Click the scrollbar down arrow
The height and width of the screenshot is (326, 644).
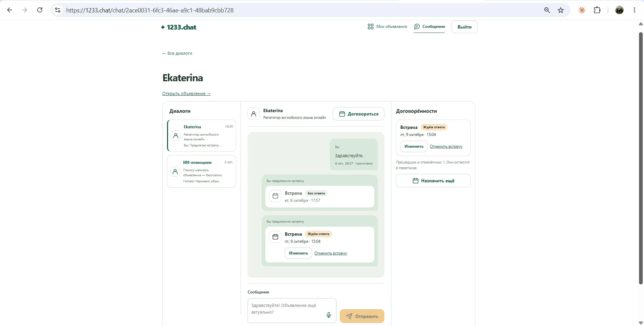pos(641,323)
